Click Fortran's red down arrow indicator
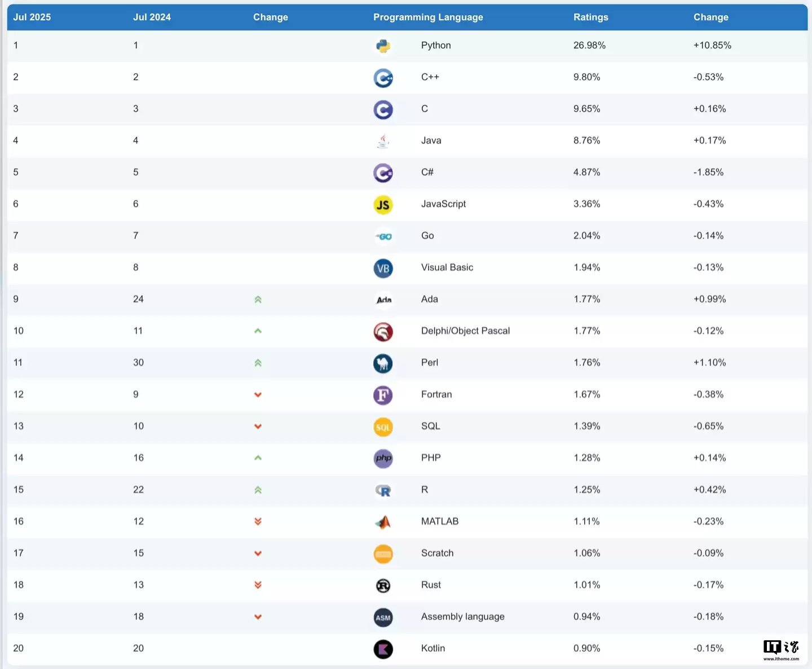This screenshot has height=669, width=812. click(x=258, y=395)
